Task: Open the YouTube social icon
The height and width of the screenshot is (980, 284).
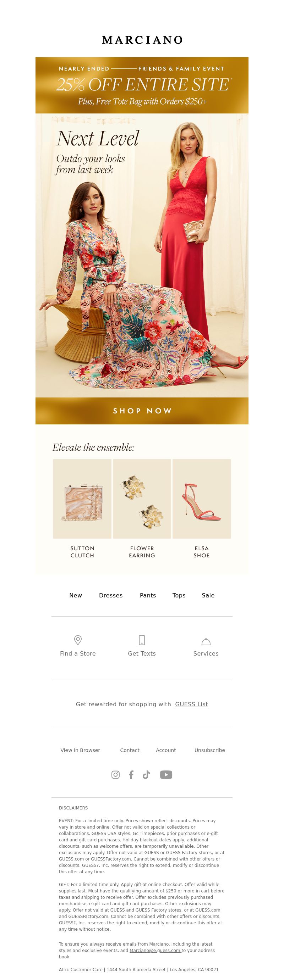Action: coord(166,775)
